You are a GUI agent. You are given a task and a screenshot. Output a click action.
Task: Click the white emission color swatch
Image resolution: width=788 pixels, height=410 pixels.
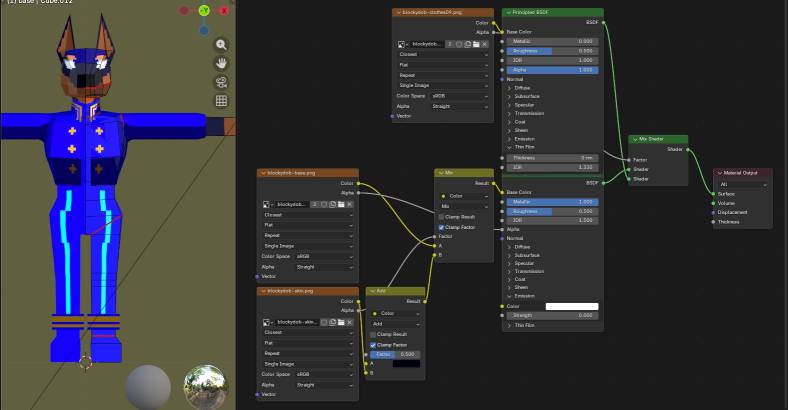coord(571,306)
